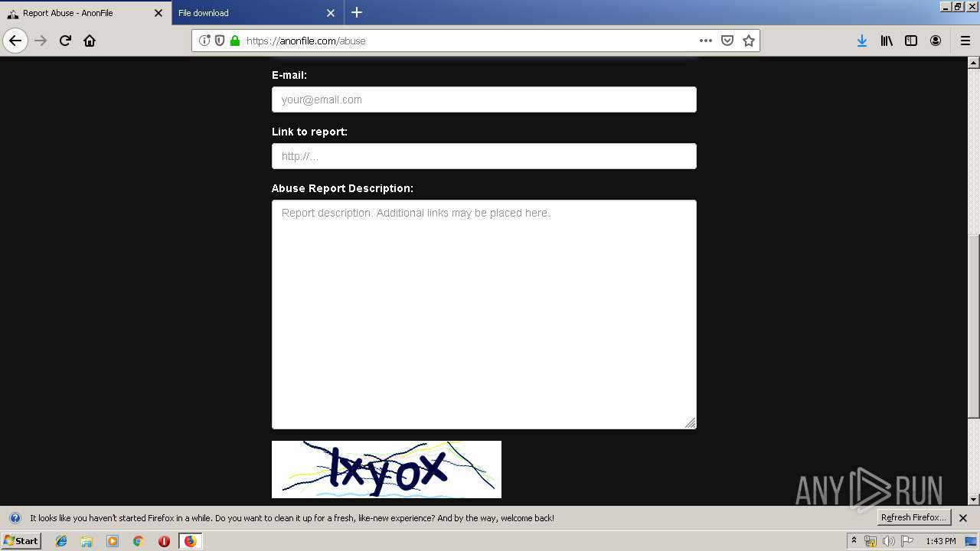Select the Report Abuse - AnonFile tab

click(x=86, y=13)
